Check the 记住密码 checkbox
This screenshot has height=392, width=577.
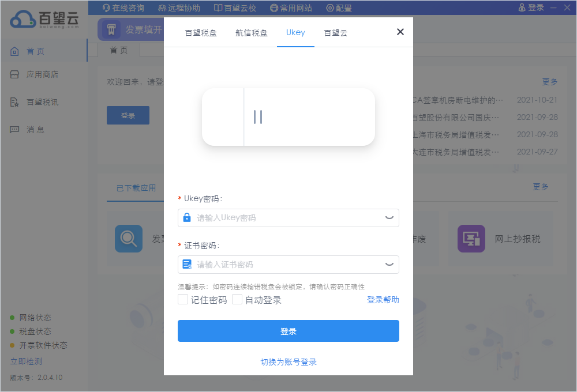pos(183,299)
